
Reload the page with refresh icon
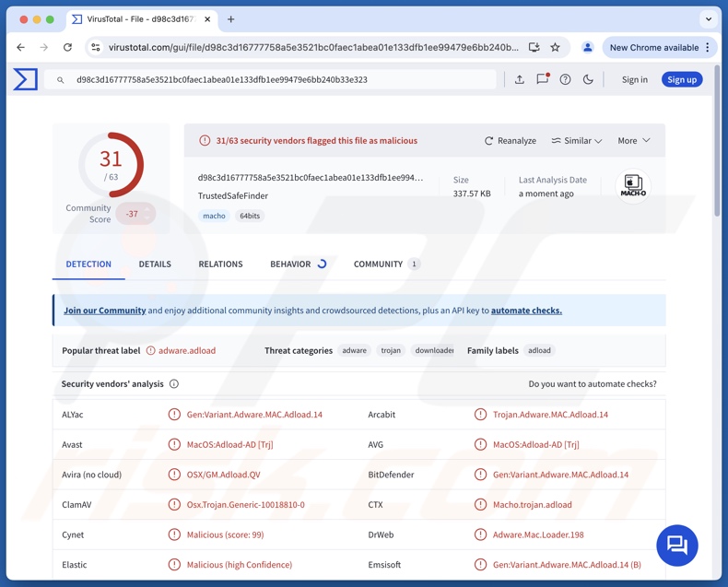[68, 47]
